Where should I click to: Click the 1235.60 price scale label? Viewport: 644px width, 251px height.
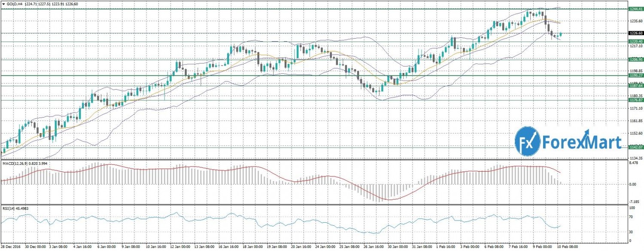[x=635, y=21]
